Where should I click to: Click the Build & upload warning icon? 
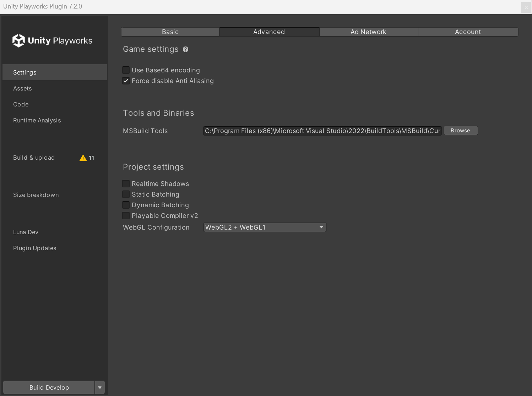tap(83, 158)
